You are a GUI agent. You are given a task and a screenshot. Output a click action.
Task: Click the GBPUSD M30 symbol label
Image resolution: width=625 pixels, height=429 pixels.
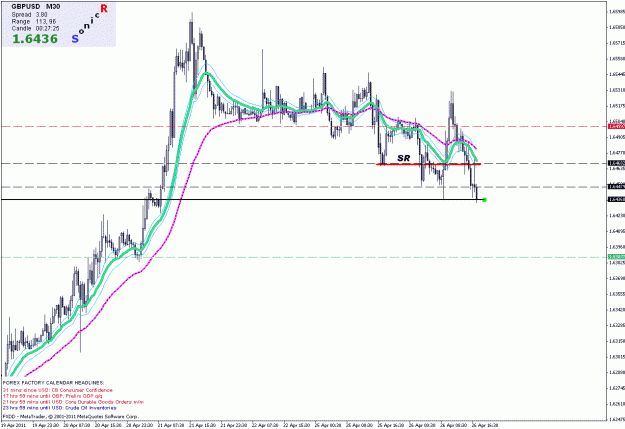(x=35, y=7)
